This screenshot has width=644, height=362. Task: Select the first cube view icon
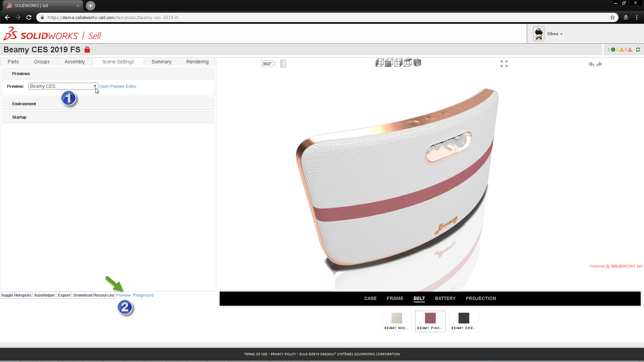point(379,63)
